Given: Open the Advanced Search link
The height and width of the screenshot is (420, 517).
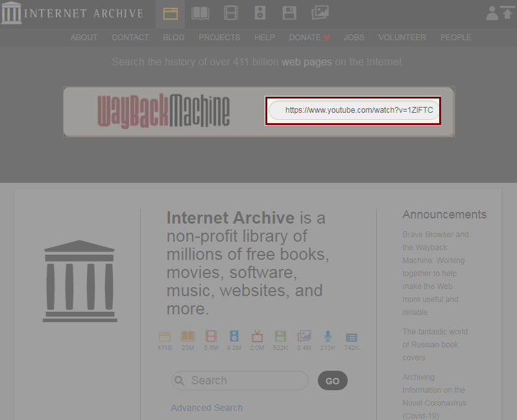Looking at the screenshot, I should coord(206,408).
